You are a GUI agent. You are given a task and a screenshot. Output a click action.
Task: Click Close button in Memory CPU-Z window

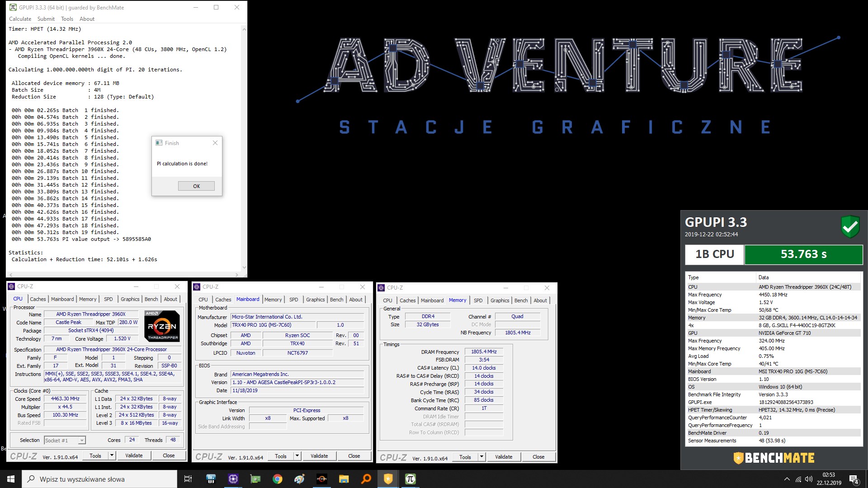pyautogui.click(x=538, y=457)
